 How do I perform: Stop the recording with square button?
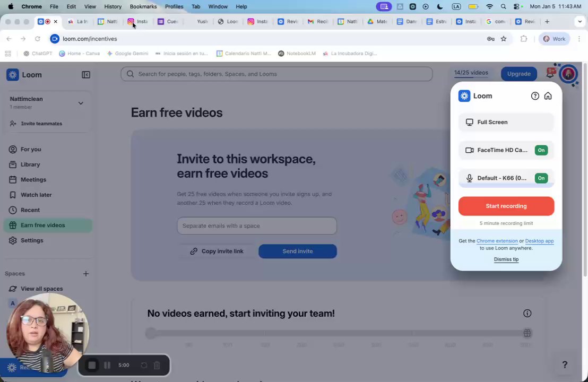[92, 365]
